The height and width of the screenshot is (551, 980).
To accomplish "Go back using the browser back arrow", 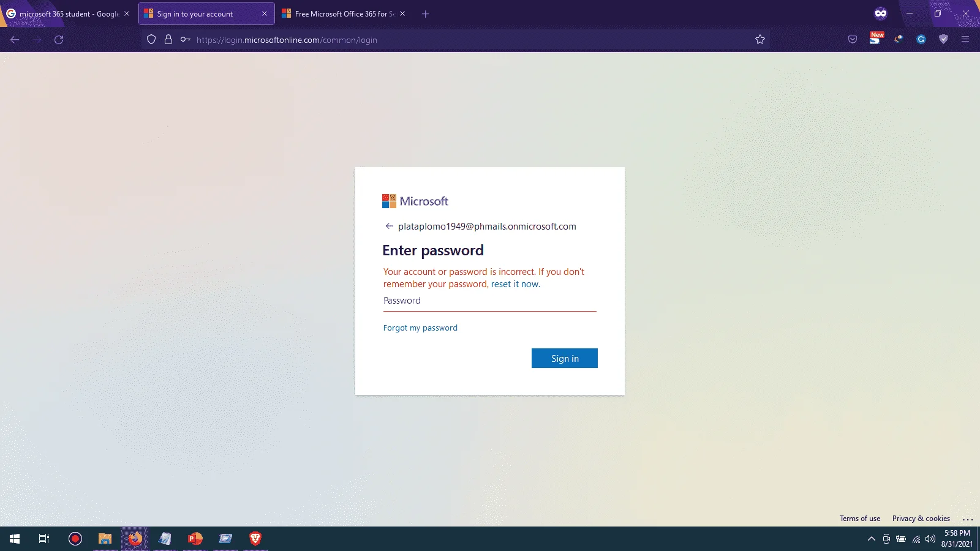I will (15, 40).
